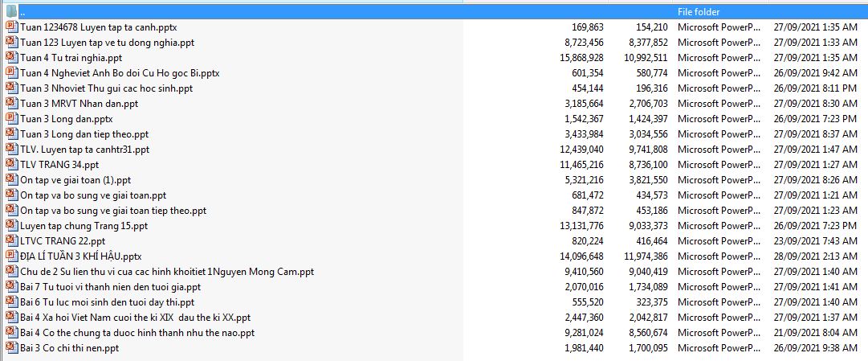Click icon for Bai 3 Co chi thi nen.ppt
Viewport: 868px width, 361px height.
[11, 348]
